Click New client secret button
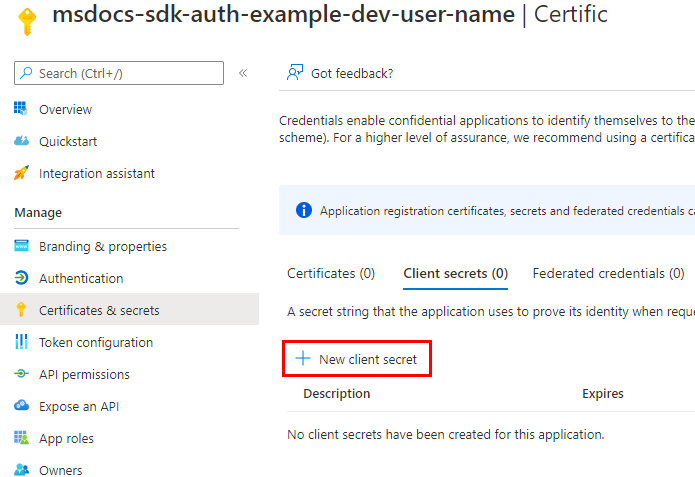This screenshot has width=695, height=477. click(357, 359)
